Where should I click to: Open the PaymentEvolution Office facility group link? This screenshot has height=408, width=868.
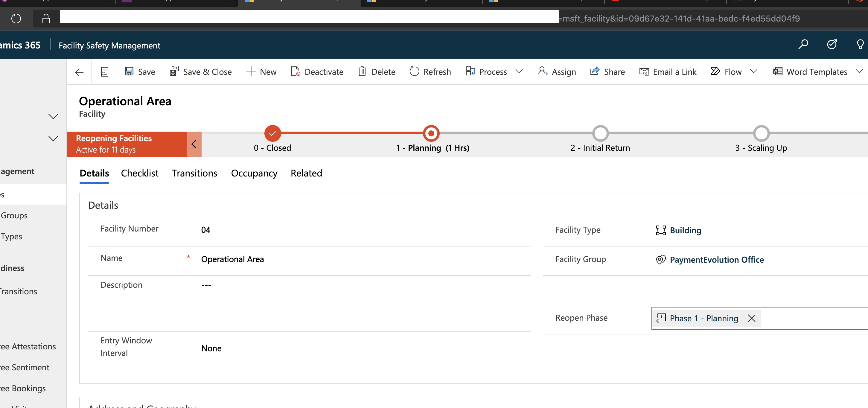(x=716, y=259)
